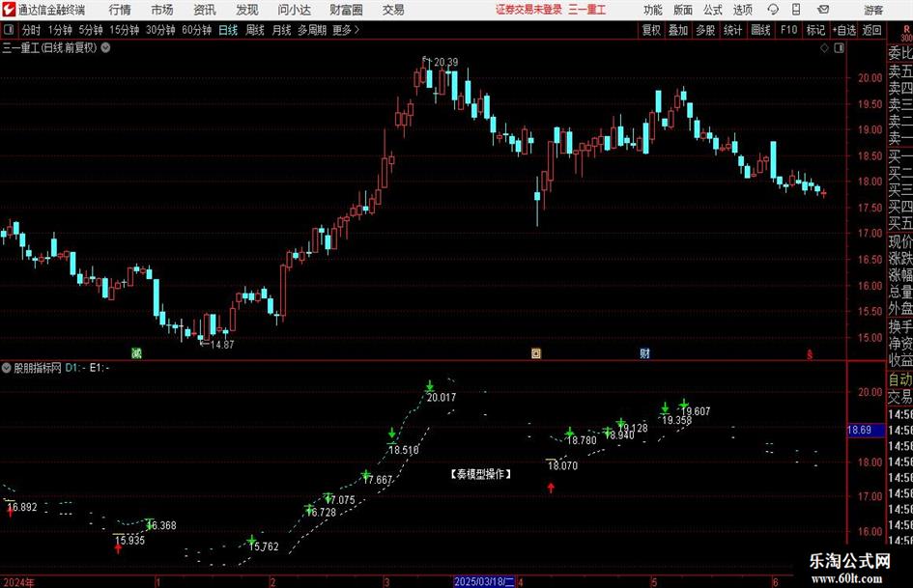Switch to the 15分钟 period
913x588 pixels.
[124, 30]
